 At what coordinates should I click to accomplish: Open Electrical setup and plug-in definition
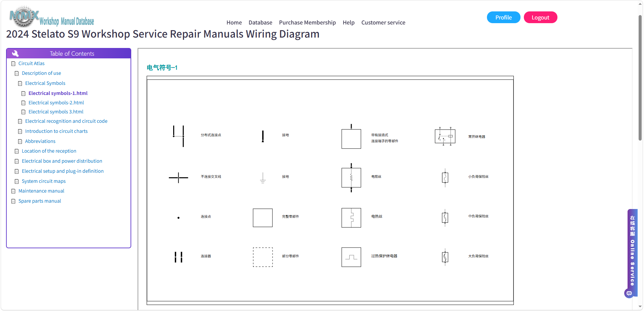(x=63, y=171)
